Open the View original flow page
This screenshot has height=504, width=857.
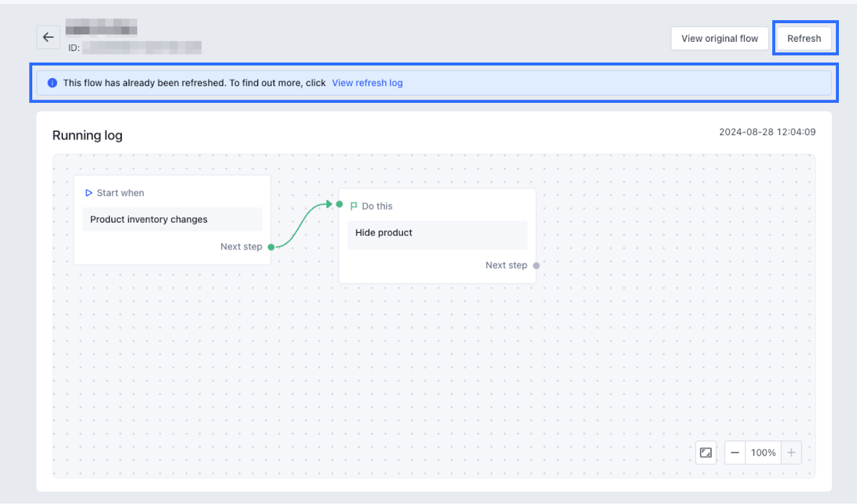(x=719, y=39)
